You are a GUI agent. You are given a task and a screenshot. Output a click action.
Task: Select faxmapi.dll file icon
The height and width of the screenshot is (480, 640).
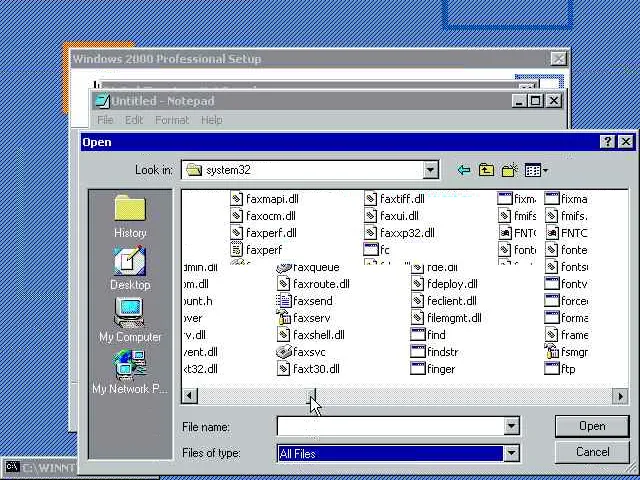236,199
